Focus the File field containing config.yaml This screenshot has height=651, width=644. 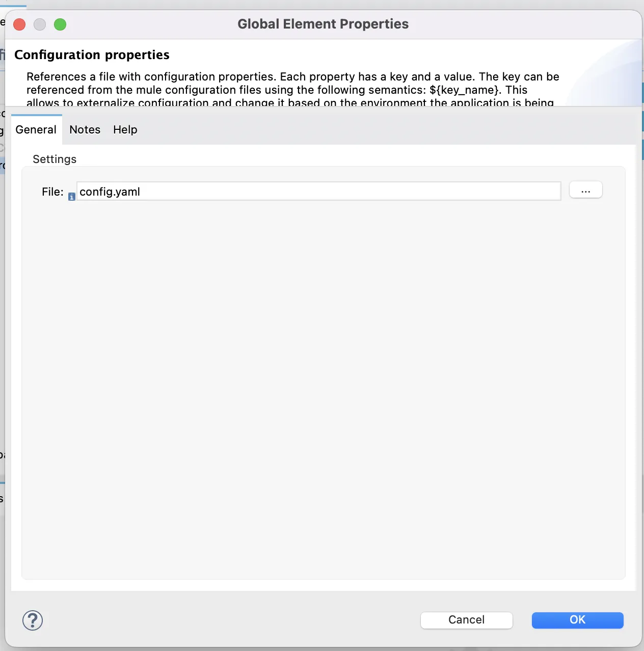(x=318, y=191)
